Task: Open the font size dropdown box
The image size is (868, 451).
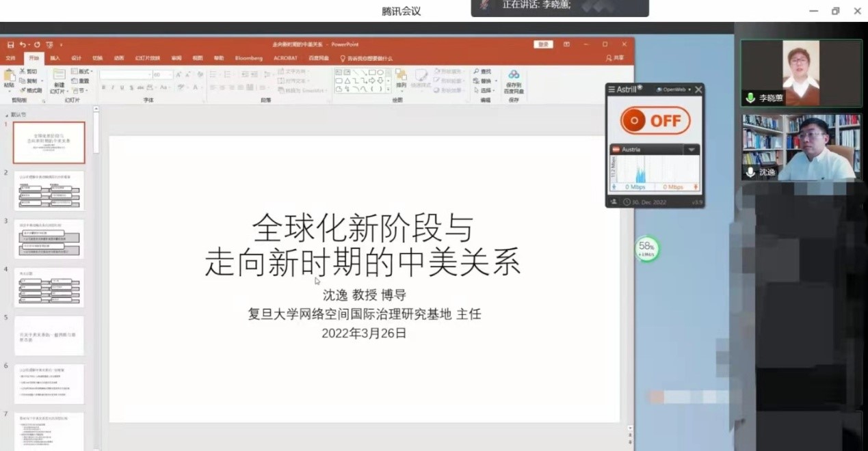Action: pyautogui.click(x=163, y=74)
